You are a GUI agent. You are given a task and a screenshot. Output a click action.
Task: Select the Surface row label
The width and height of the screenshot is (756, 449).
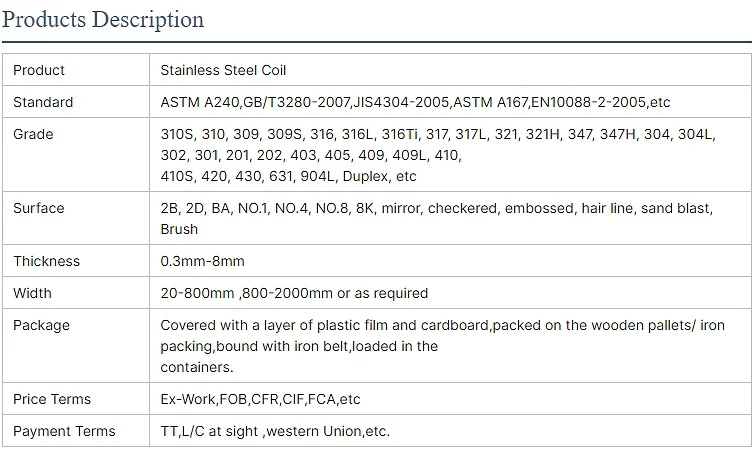[39, 208]
